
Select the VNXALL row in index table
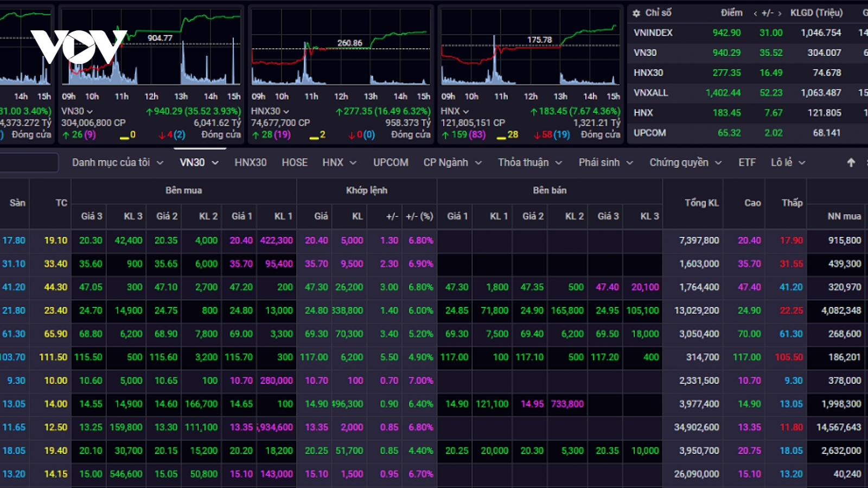[x=749, y=93]
